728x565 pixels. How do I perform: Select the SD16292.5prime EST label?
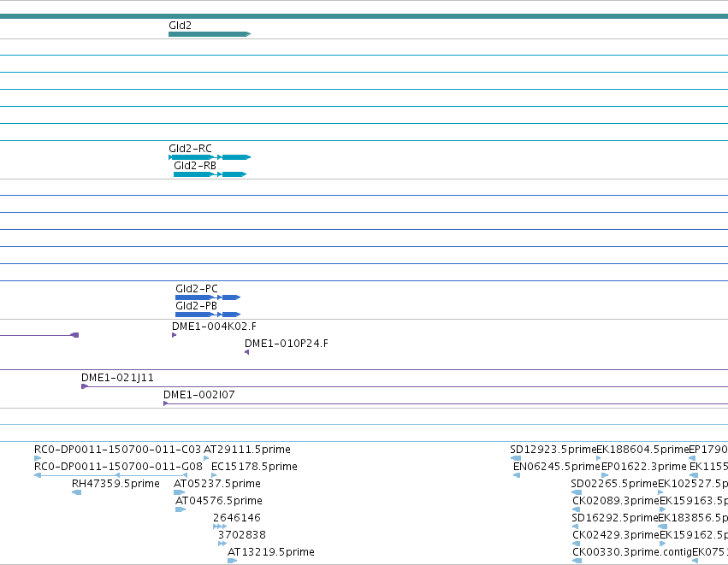pyautogui.click(x=615, y=518)
